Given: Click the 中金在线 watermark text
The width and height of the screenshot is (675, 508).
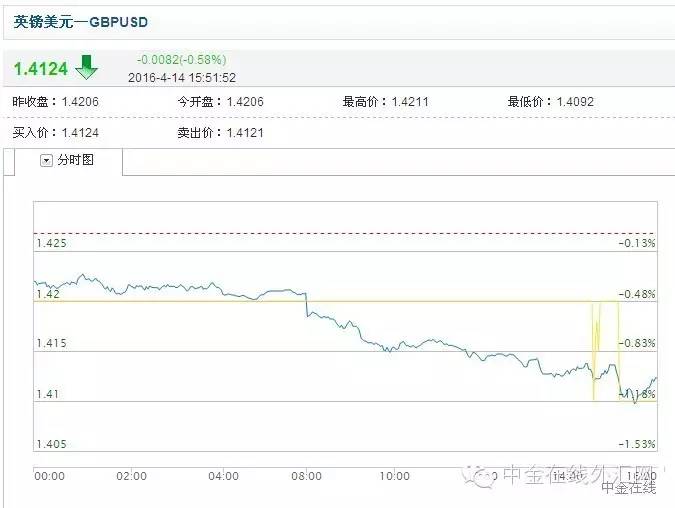Looking at the screenshot, I should [629, 488].
